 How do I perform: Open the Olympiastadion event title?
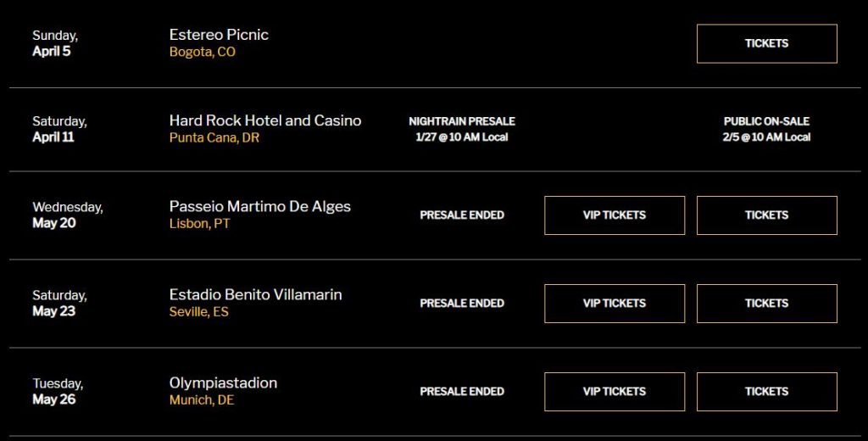tap(223, 382)
